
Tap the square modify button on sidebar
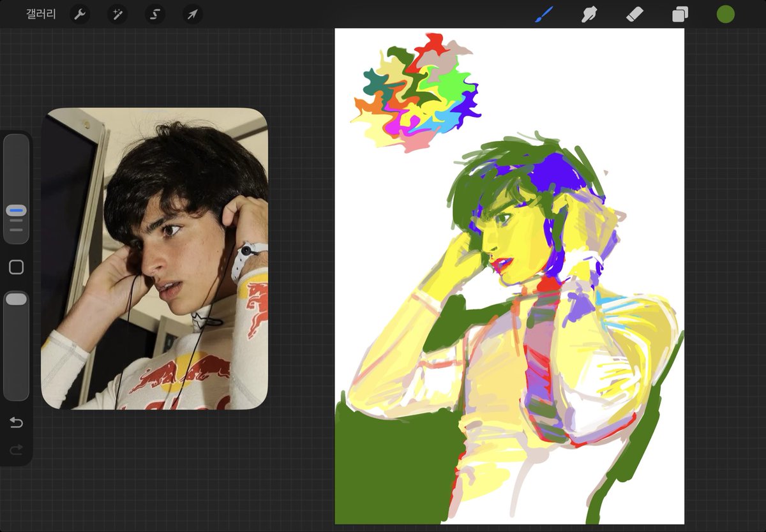[x=17, y=267]
